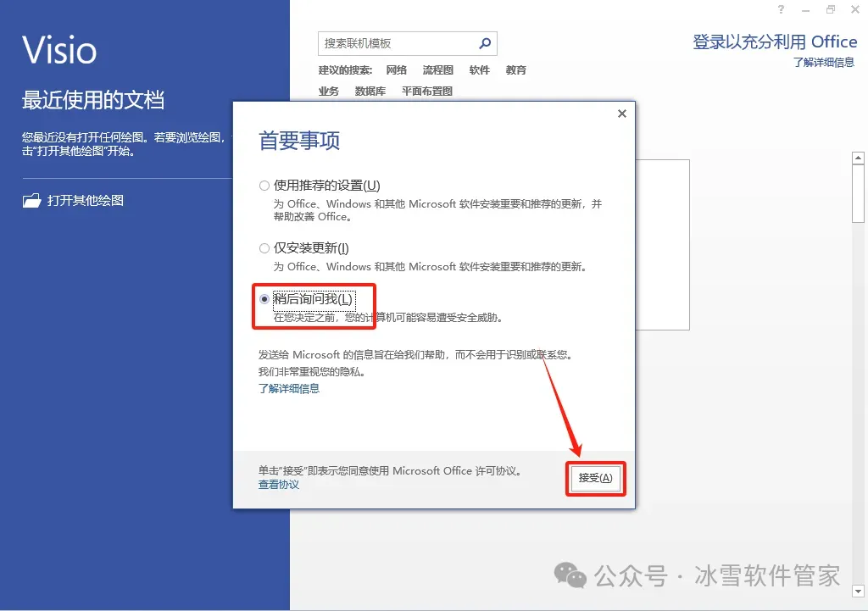The height and width of the screenshot is (611, 868).
Task: Click the 最近使用的文档 heading
Action: (93, 100)
